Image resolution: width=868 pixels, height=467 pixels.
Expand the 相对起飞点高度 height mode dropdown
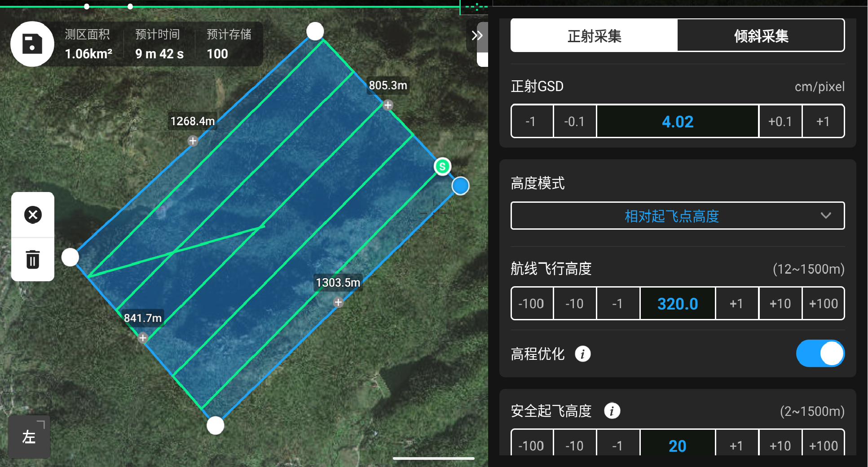(x=678, y=216)
